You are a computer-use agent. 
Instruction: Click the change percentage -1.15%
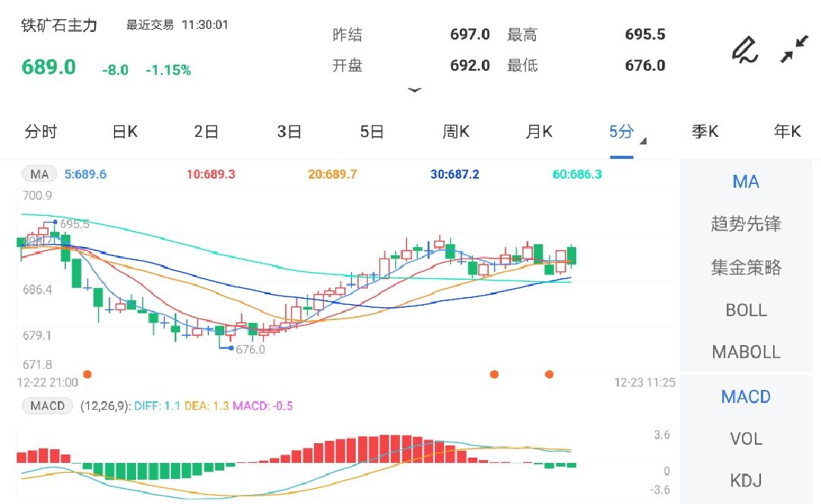pos(168,70)
